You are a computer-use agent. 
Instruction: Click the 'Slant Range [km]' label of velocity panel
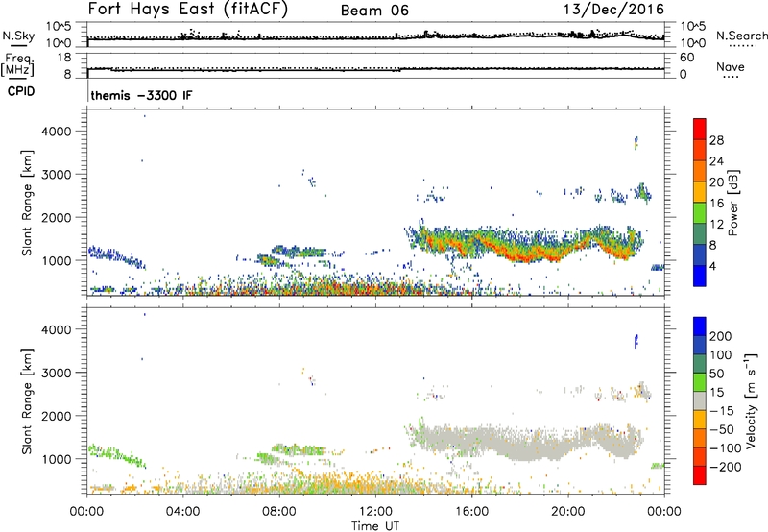click(x=27, y=400)
